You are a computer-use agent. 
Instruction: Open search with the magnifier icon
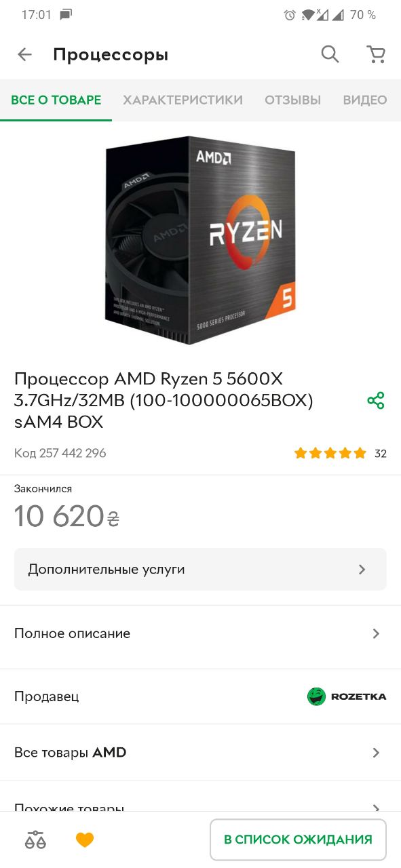click(330, 54)
